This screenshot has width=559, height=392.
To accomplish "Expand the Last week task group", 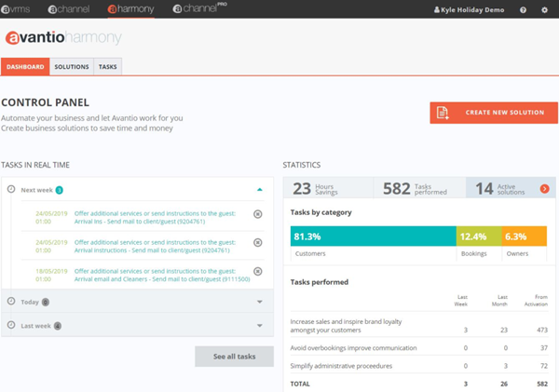I will click(260, 325).
